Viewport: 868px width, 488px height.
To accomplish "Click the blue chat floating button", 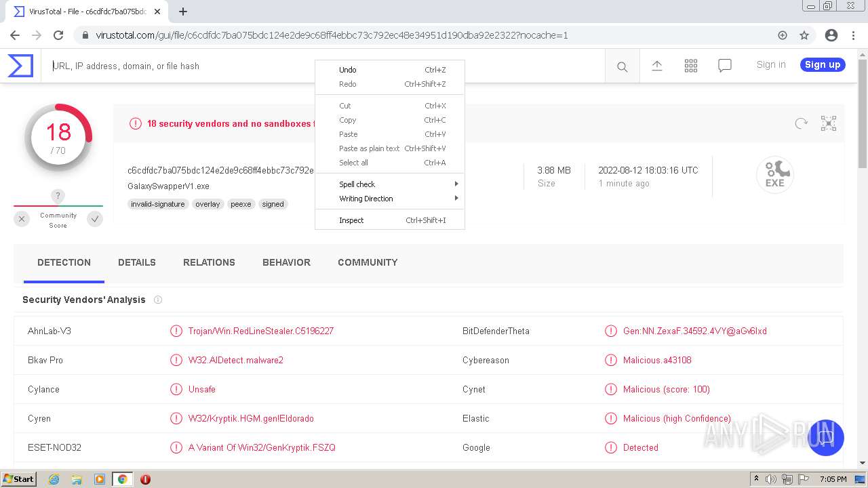I will pyautogui.click(x=825, y=438).
